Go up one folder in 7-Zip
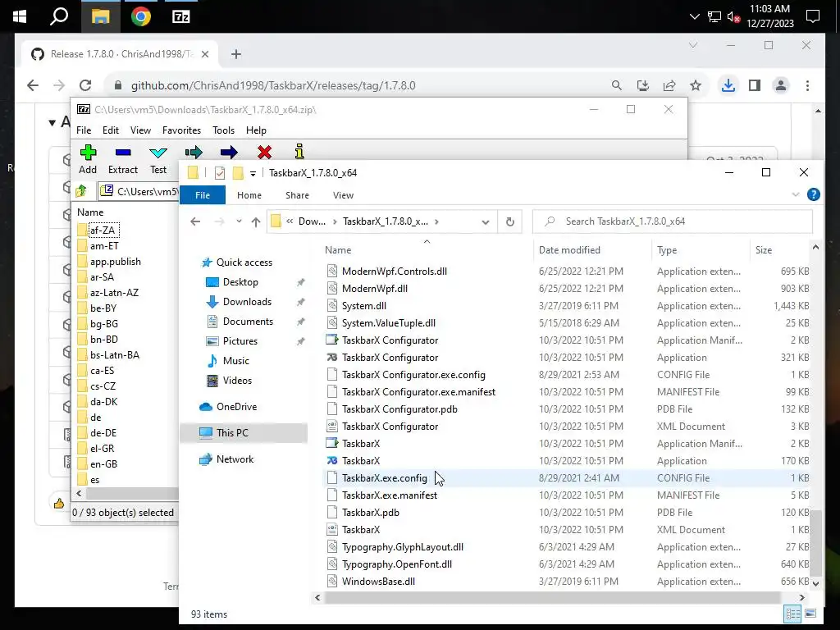The width and height of the screenshot is (840, 630). 81,190
